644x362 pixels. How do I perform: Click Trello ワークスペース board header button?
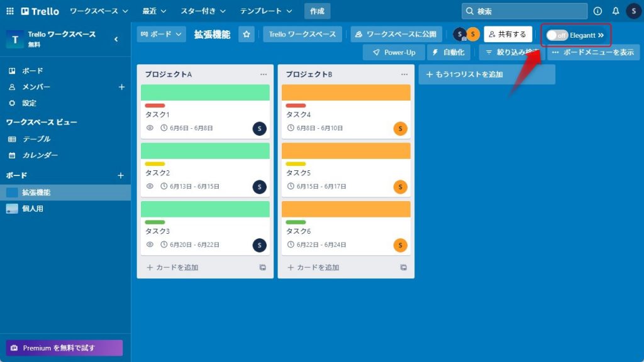(x=303, y=34)
